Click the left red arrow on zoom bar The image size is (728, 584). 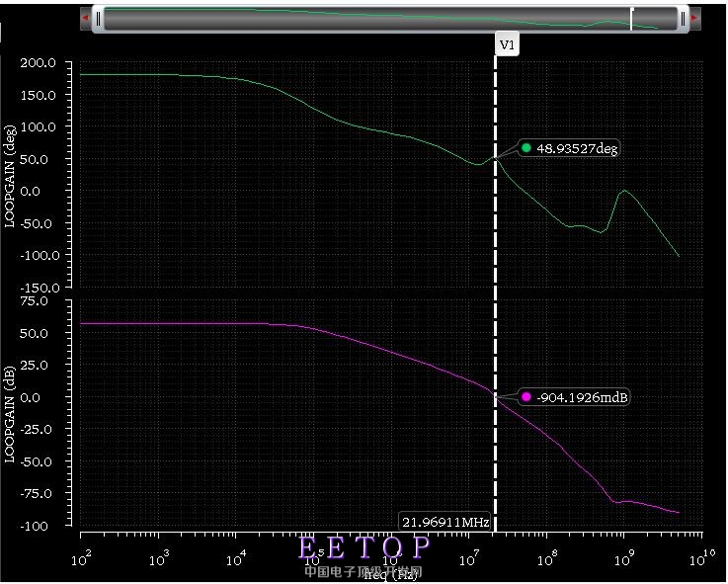(85, 18)
